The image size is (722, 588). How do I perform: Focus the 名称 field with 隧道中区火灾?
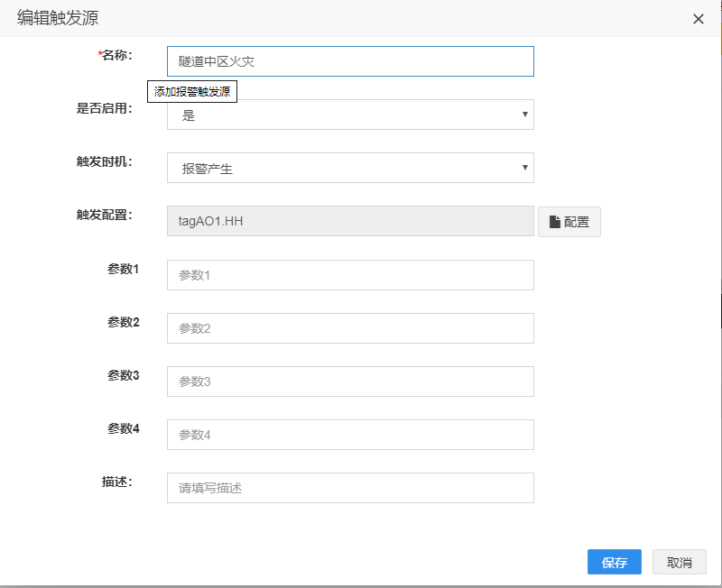pyautogui.click(x=350, y=61)
